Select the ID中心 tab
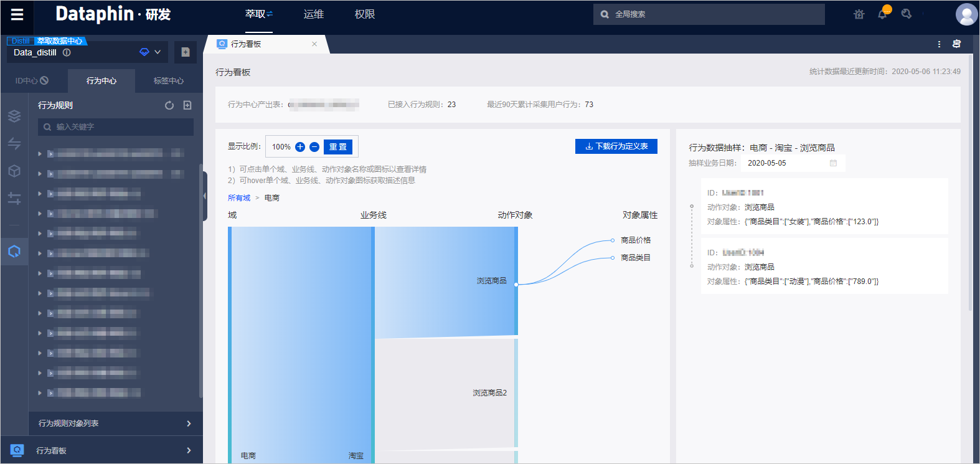Screen dimensions: 980x464 [32, 80]
